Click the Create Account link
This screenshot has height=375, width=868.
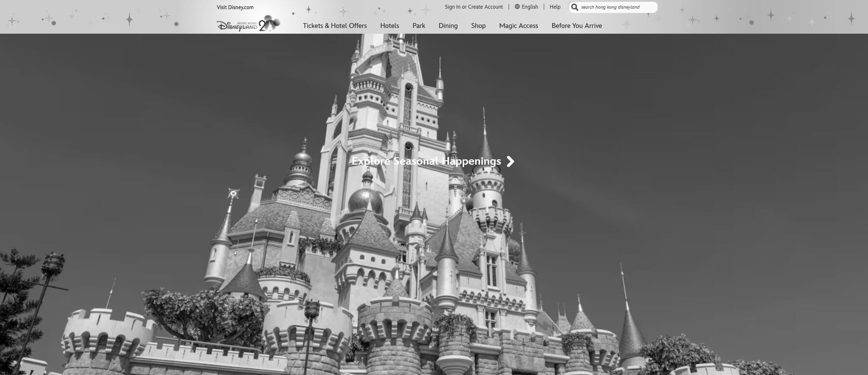point(485,7)
